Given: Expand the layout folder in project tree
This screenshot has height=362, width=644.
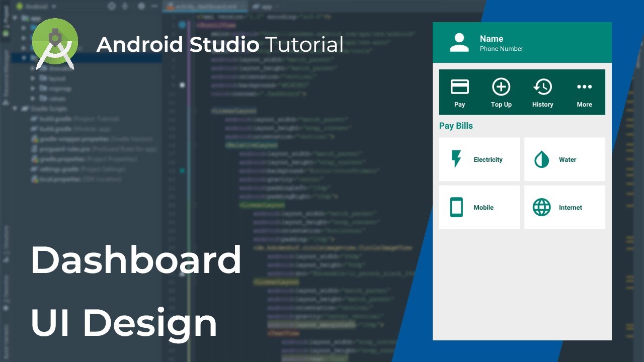Looking at the screenshot, I should (33, 79).
